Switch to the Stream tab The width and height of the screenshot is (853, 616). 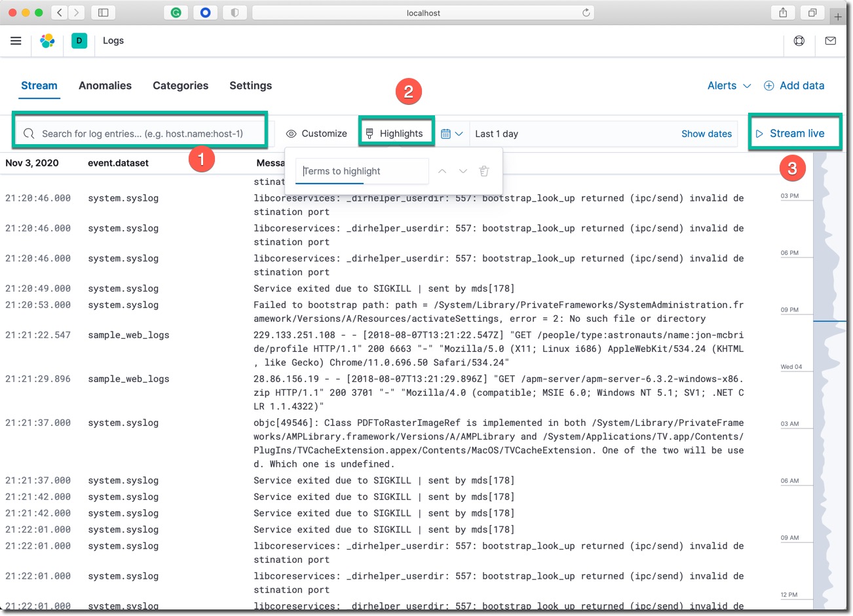39,86
